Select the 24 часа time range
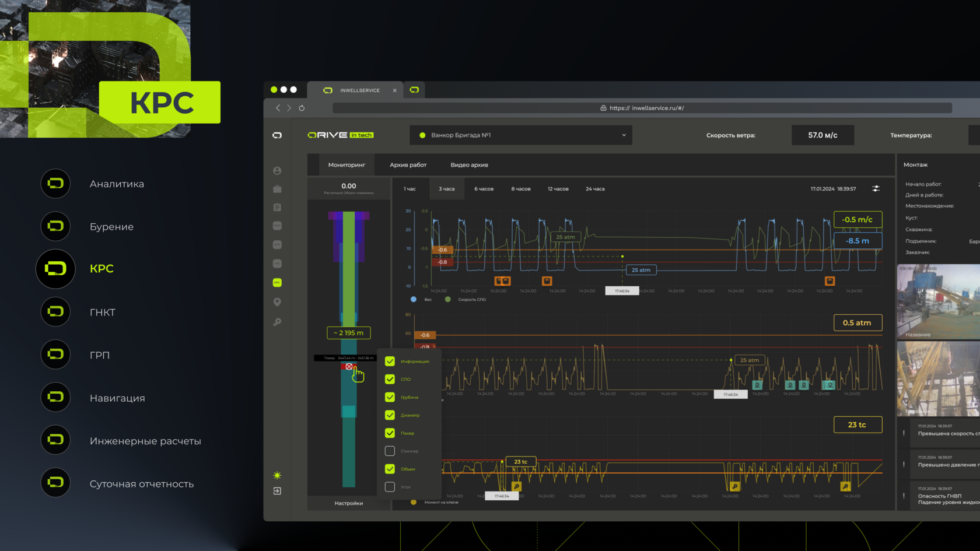Image resolution: width=980 pixels, height=551 pixels. tap(595, 189)
